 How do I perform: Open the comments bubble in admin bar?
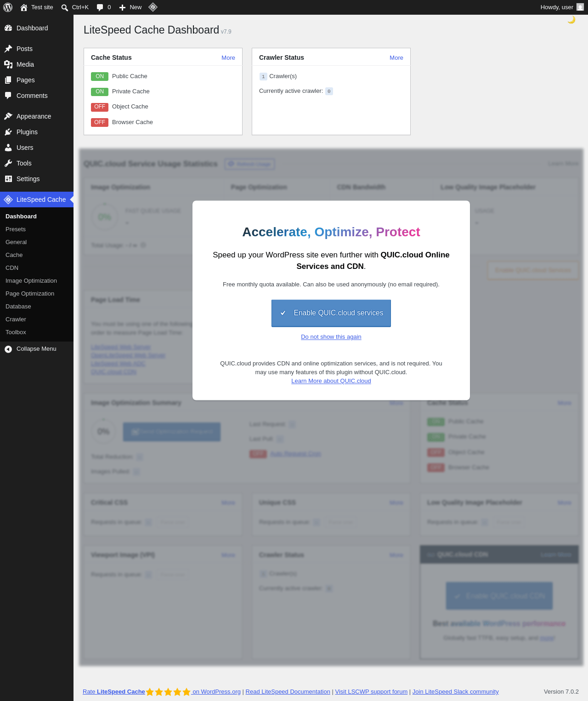tap(100, 7)
